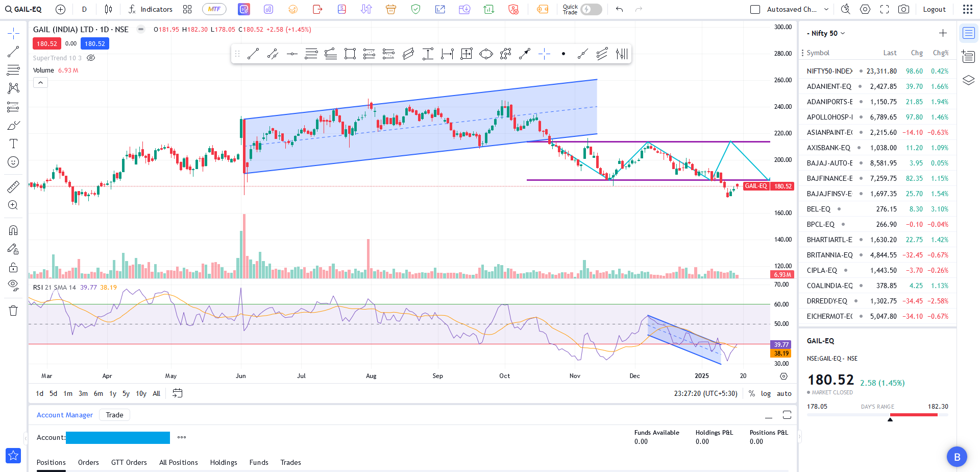Click the add symbol plus icon
The image size is (980, 472).
[60, 9]
